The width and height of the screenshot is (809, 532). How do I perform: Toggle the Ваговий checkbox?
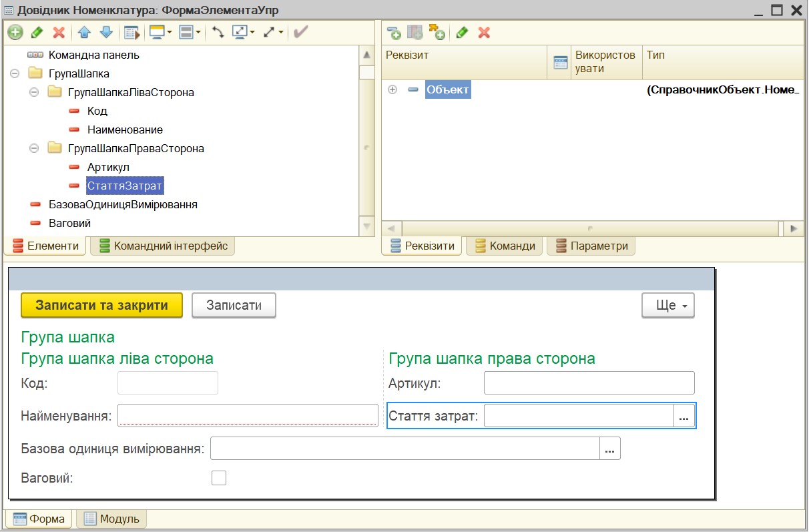pyautogui.click(x=219, y=478)
